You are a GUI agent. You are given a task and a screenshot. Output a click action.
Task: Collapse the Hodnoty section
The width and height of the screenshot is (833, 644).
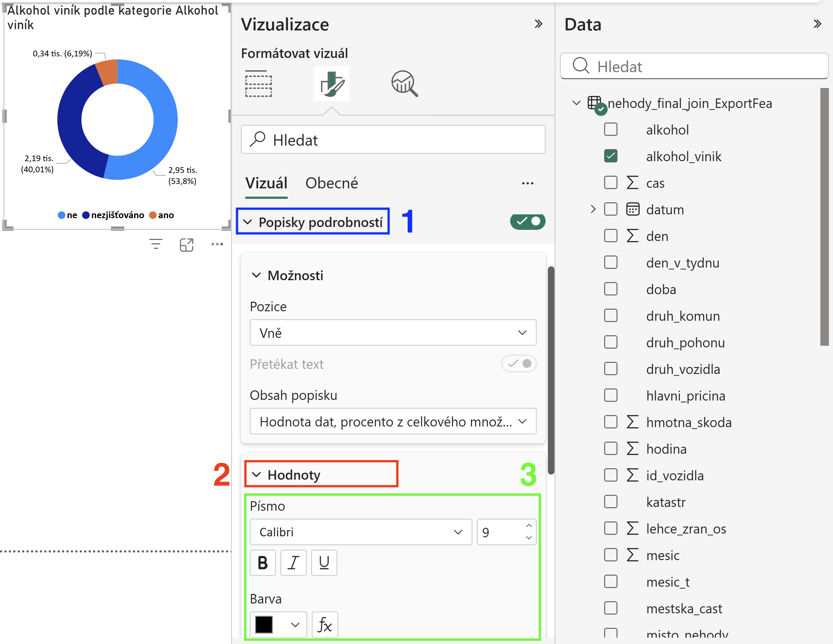pos(256,475)
